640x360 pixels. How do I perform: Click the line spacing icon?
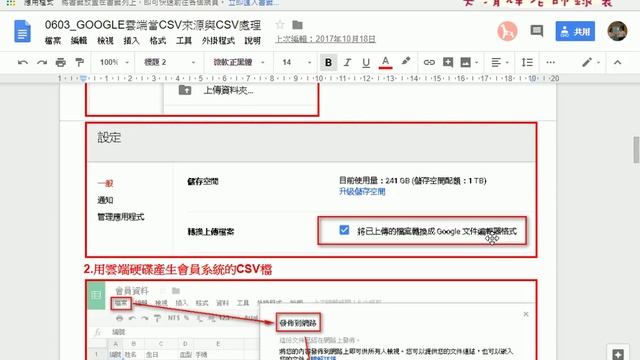[x=527, y=62]
